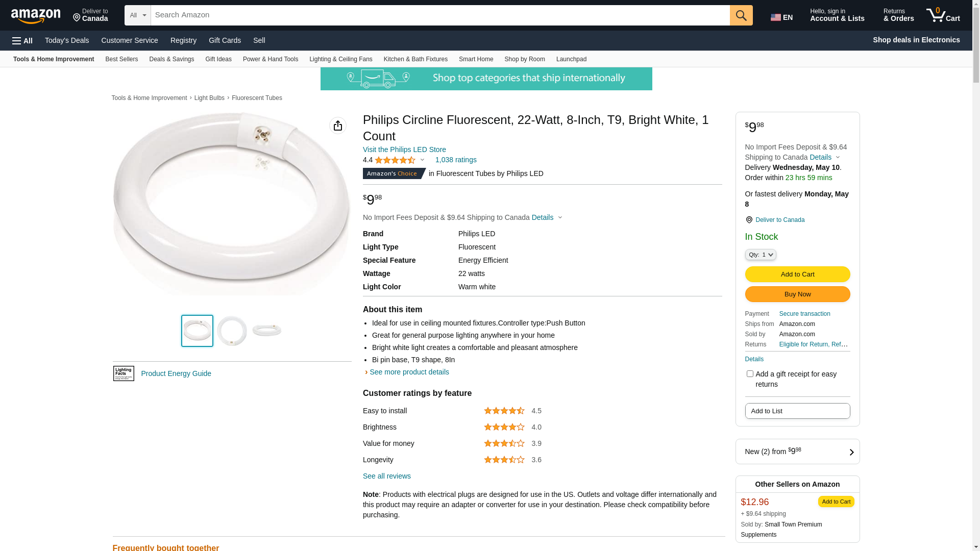Select the second product thumbnail
Screen dimensions: 980x551
(232, 331)
